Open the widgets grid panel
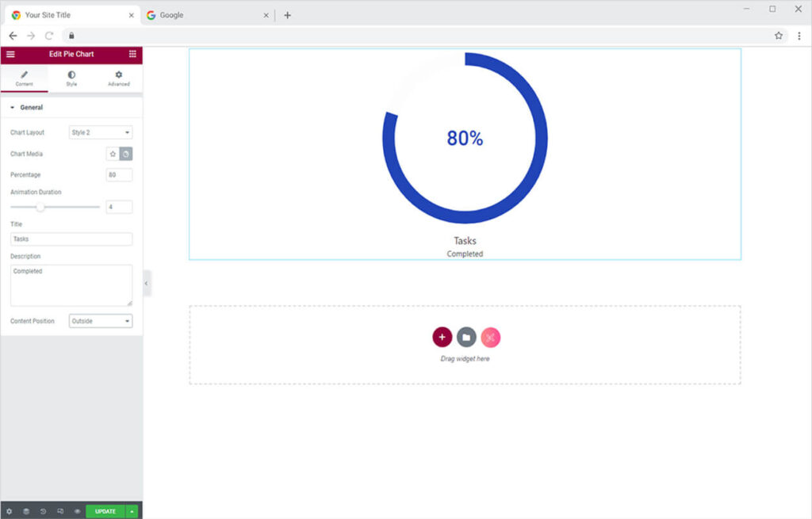This screenshot has height=519, width=812. (x=132, y=54)
